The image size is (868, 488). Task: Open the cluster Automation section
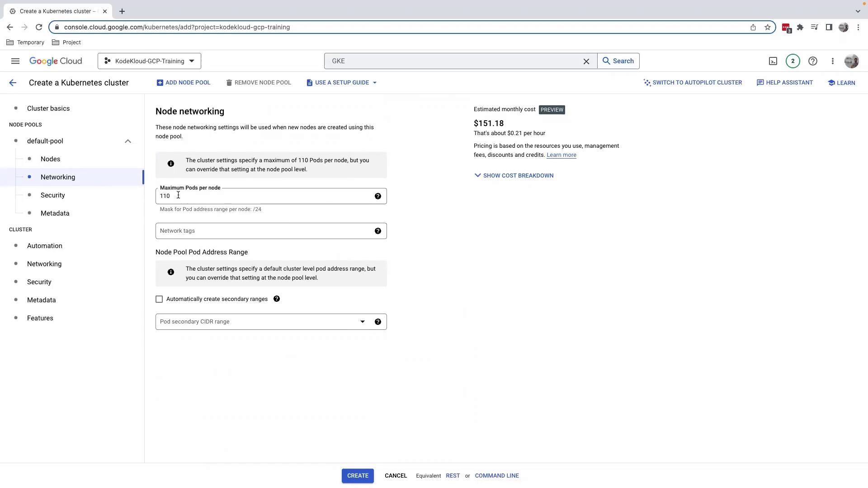click(x=45, y=246)
